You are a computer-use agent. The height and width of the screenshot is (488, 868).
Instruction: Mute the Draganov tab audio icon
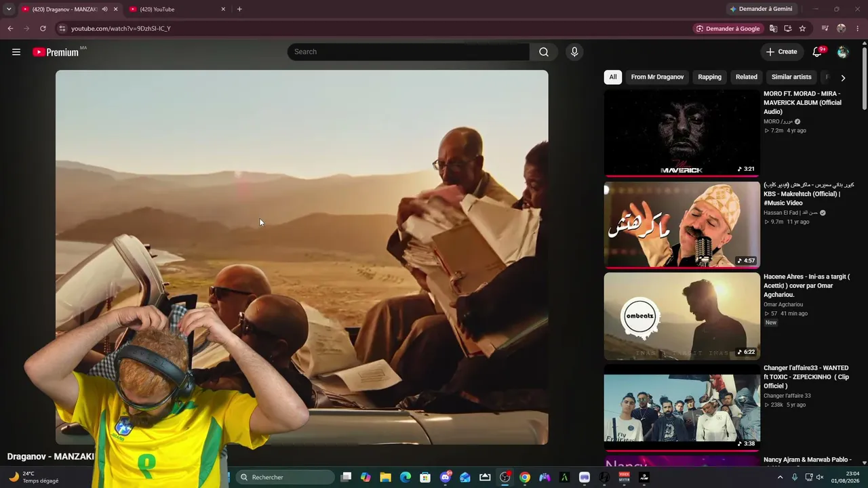coord(104,9)
